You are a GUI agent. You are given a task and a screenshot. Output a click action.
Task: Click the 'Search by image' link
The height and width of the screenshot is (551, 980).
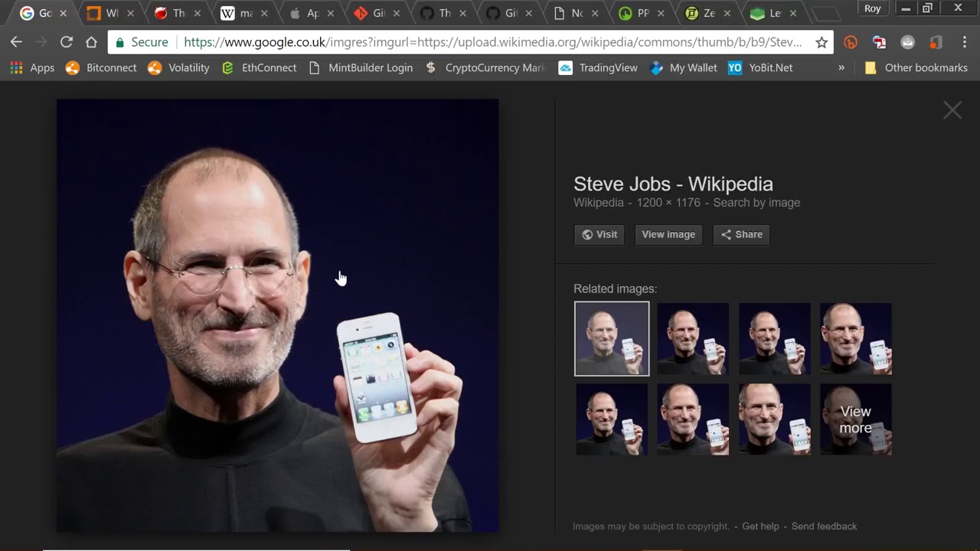click(756, 203)
